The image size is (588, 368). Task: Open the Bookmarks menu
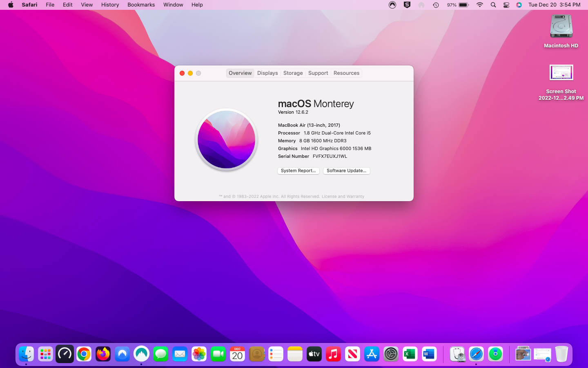click(141, 5)
